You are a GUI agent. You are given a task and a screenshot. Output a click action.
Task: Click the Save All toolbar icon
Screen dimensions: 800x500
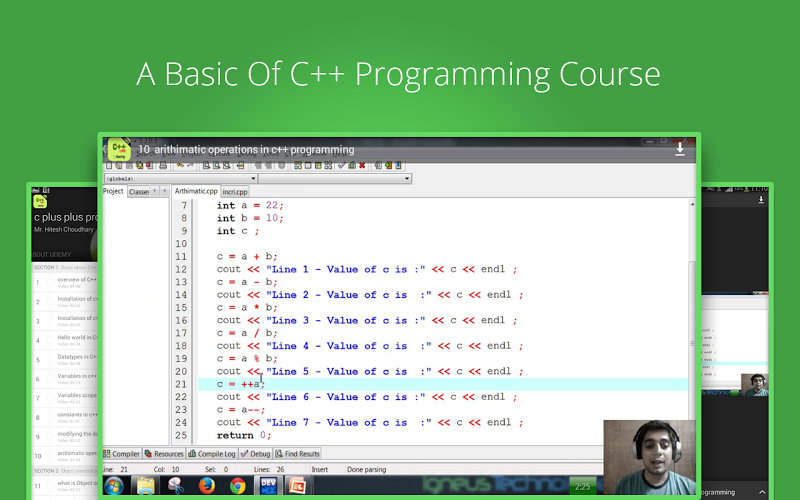click(x=139, y=165)
